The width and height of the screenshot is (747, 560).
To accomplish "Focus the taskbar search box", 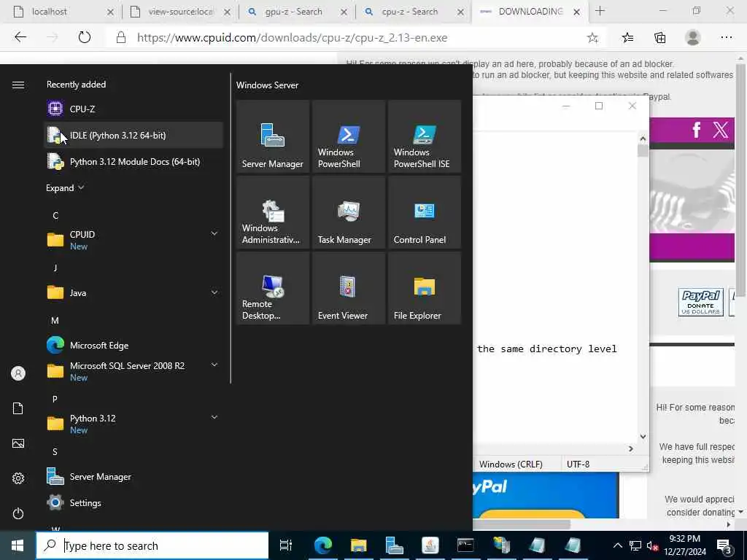I will (152, 545).
